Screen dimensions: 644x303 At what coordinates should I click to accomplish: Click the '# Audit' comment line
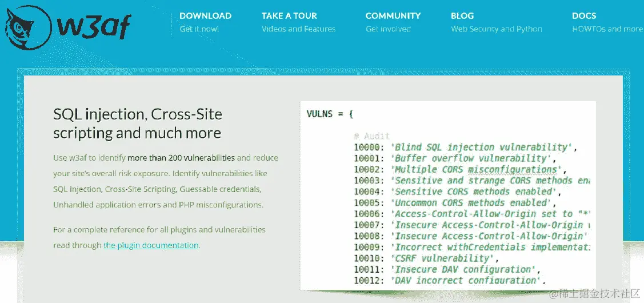(371, 136)
